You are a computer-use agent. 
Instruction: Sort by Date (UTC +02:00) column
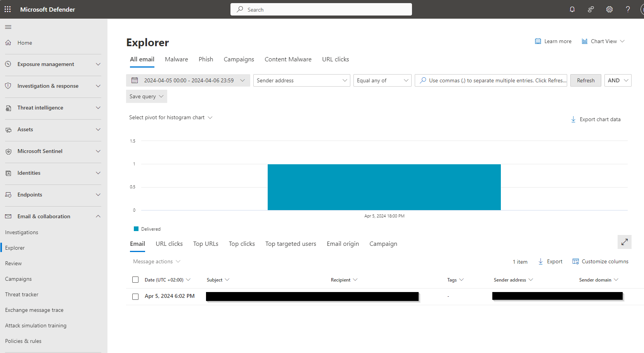pos(168,280)
